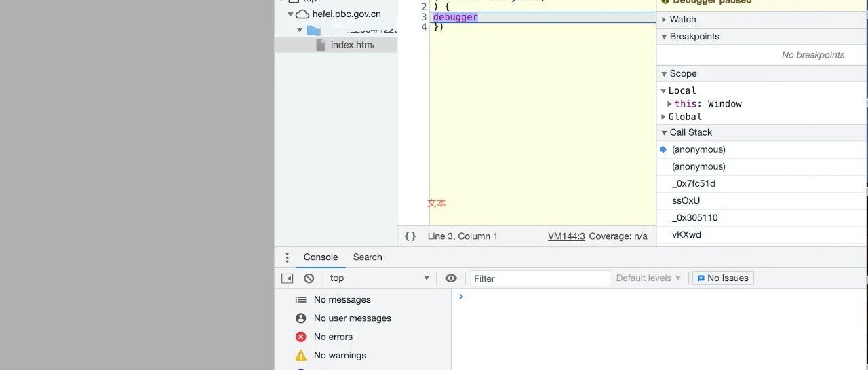Select the vKXwd call frame
This screenshot has width=868, height=370.
686,234
